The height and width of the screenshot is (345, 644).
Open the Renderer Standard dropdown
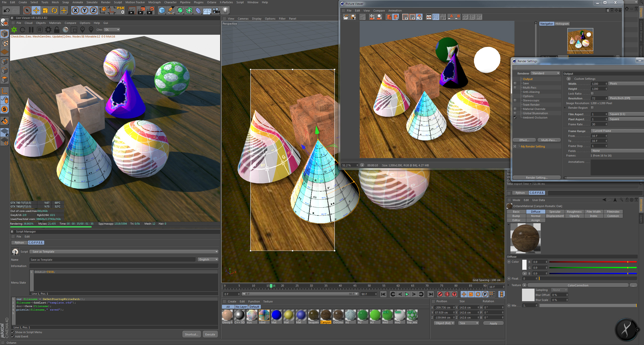click(x=545, y=73)
